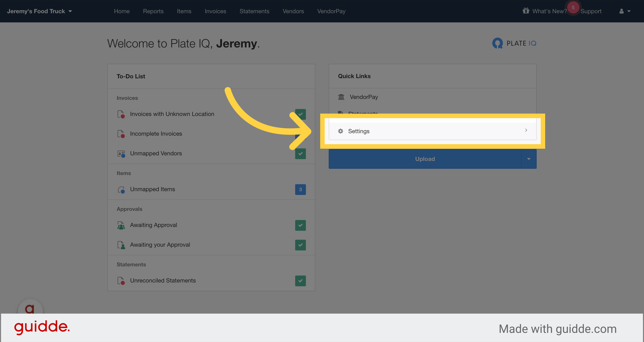
Task: Open Unmapped Items
Action: click(153, 189)
